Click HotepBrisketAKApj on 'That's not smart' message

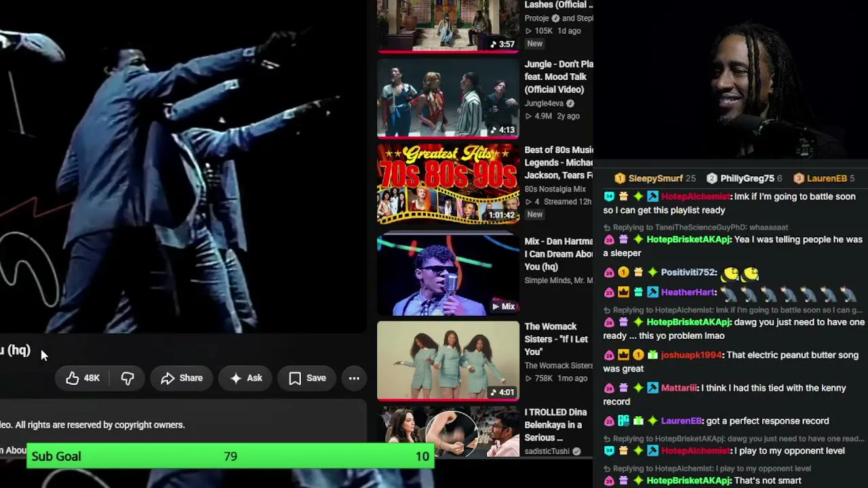[689, 481]
